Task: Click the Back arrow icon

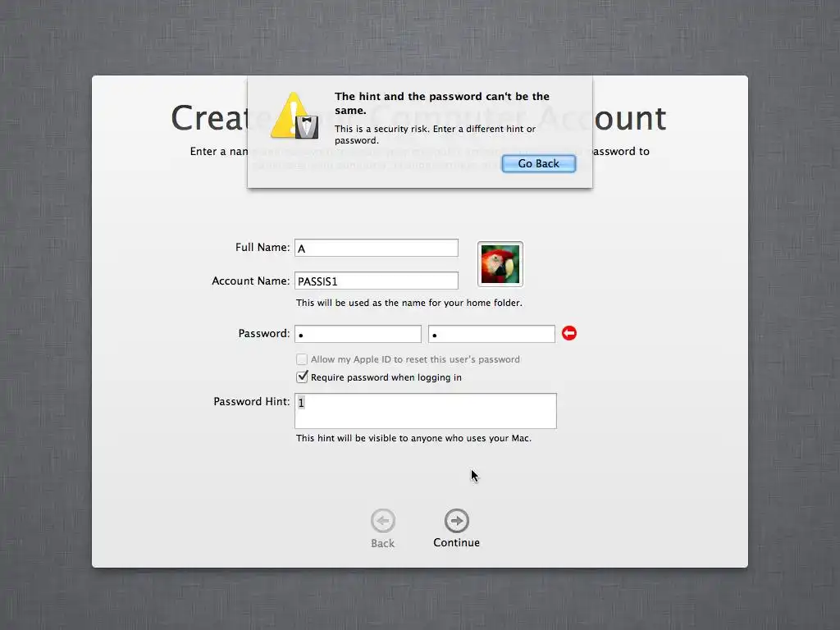Action: 382,521
